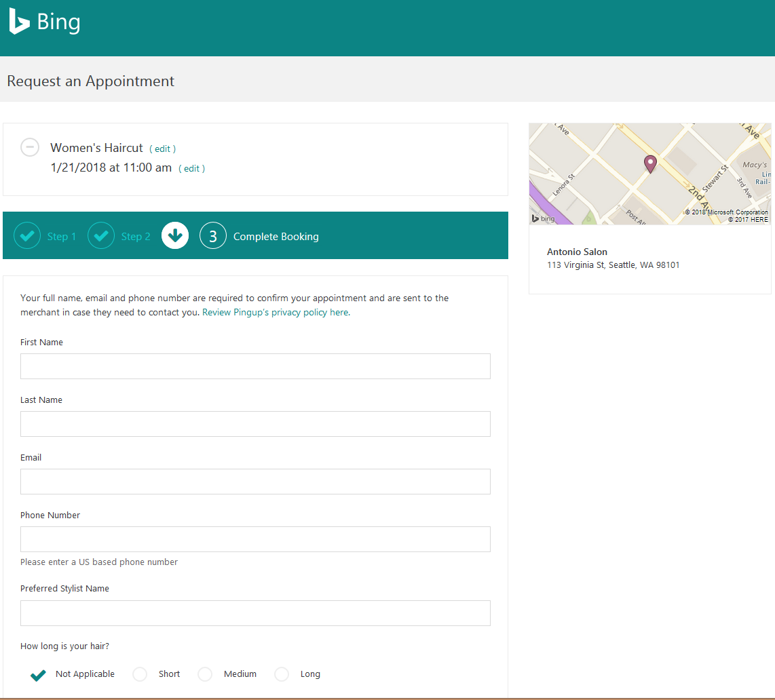Viewport: 775px width, 700px height.
Task: Select Medium hair length radio button
Action: pos(205,674)
